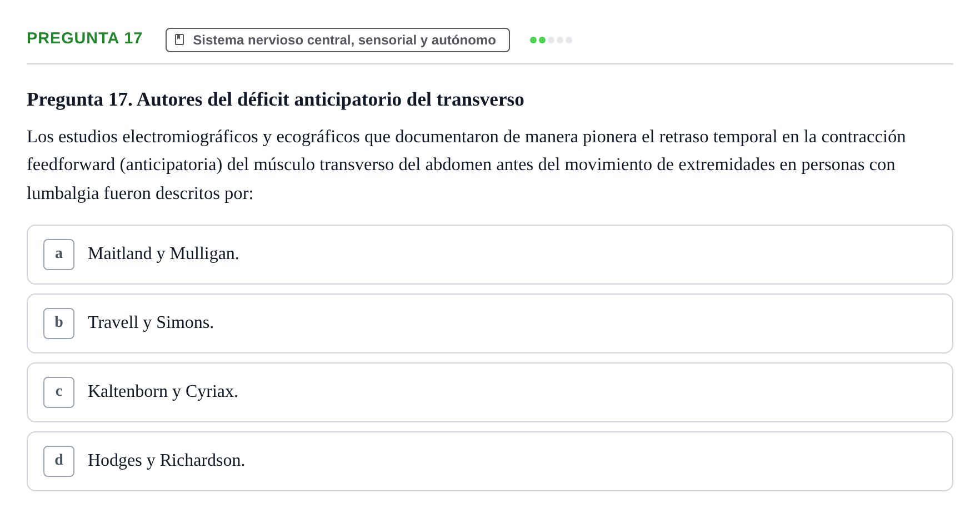The image size is (980, 518).
Task: Click the second green difficulty dot
Action: pos(542,40)
